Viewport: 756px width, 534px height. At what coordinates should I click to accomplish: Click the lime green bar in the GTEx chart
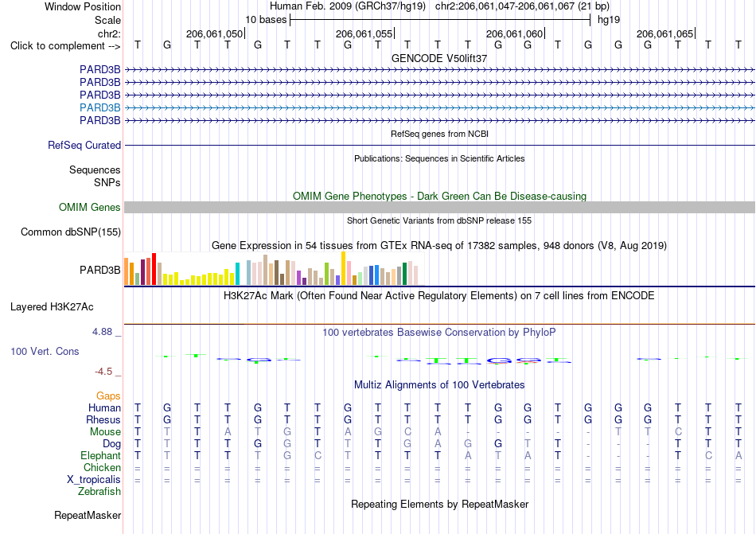(326, 274)
